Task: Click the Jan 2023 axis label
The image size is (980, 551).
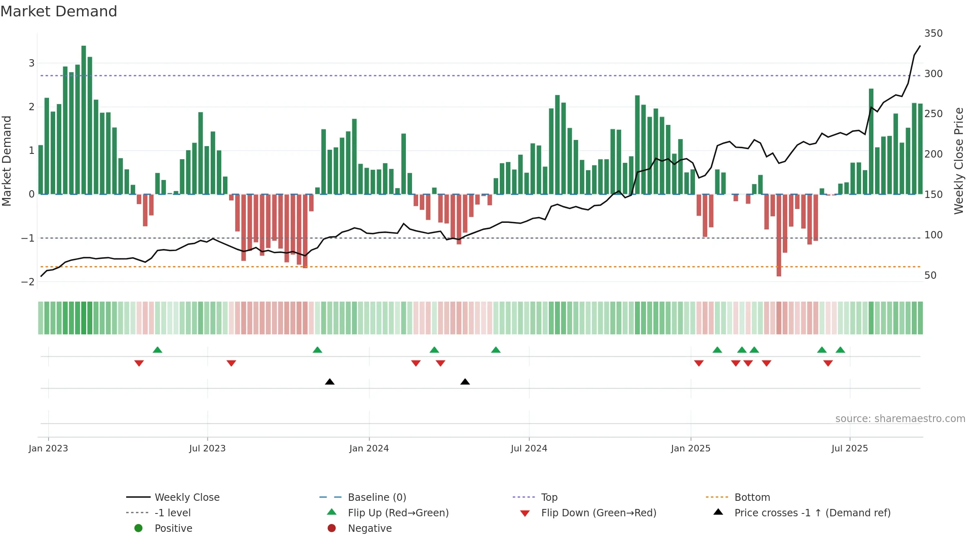Action: click(48, 448)
